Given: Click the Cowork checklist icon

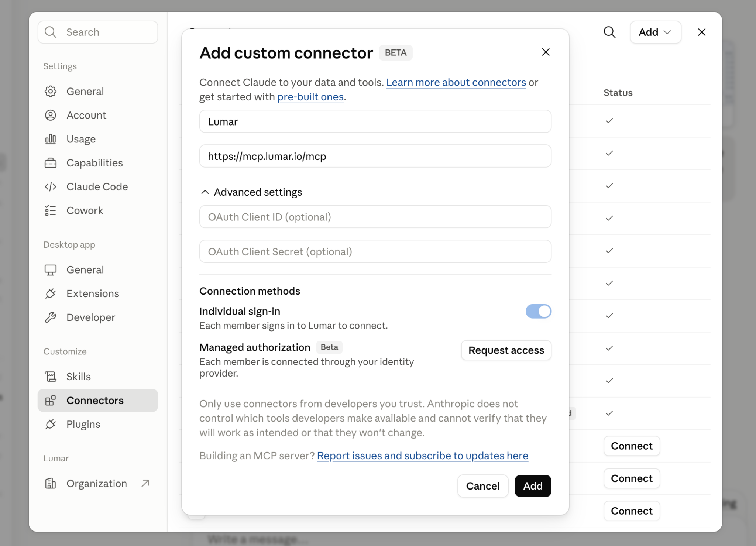Looking at the screenshot, I should 51,210.
